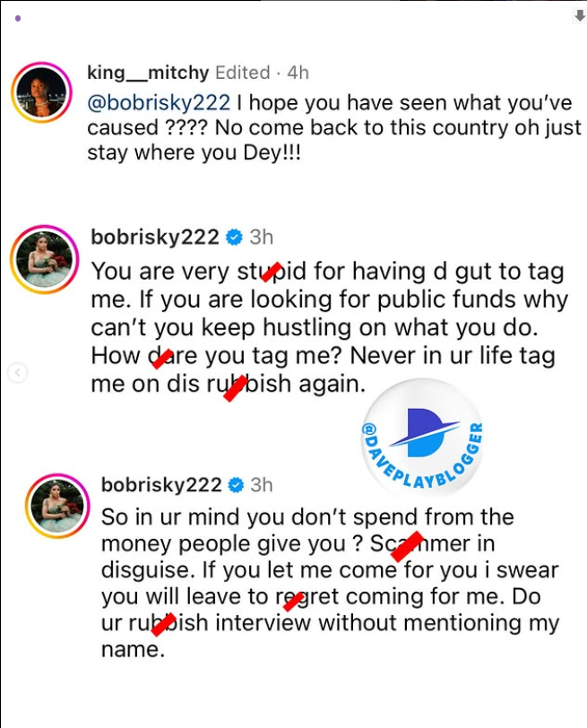Open the bobrisky222 username on the second reply
The height and width of the screenshot is (728, 587).
(161, 485)
